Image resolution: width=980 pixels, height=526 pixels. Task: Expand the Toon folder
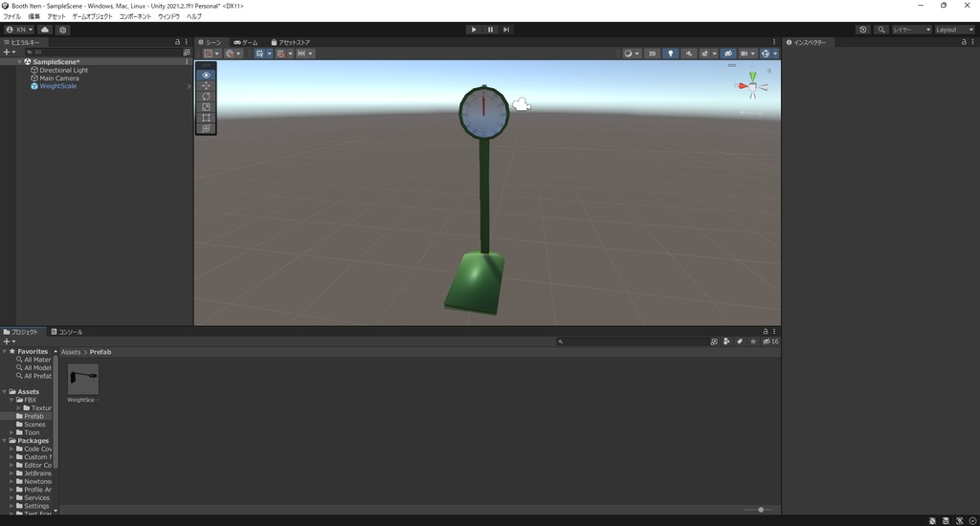(x=11, y=432)
